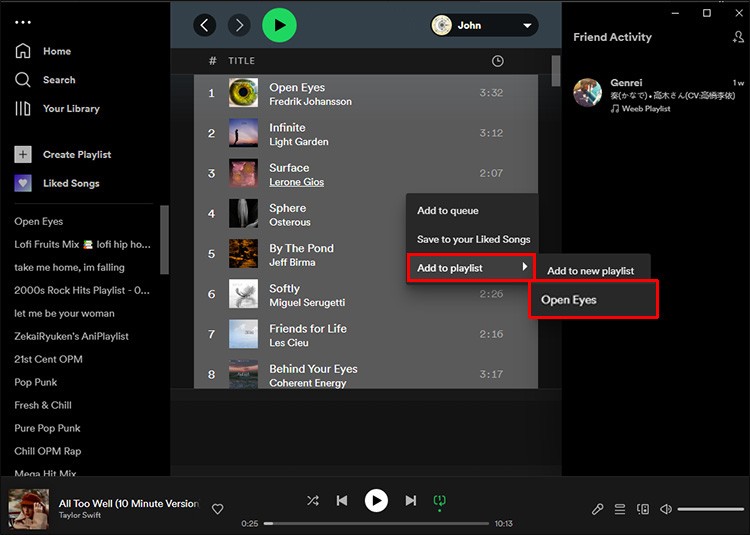Select the Behind Your Eyes track

click(x=366, y=374)
